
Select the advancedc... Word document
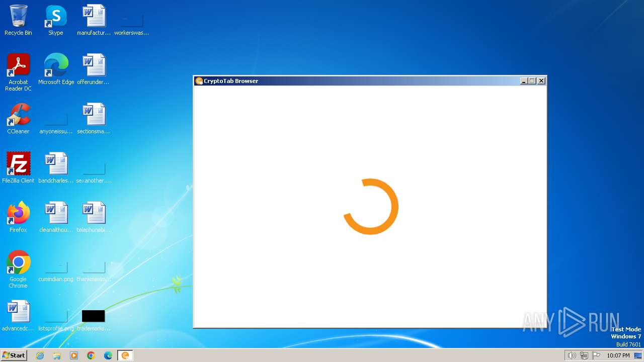18,316
